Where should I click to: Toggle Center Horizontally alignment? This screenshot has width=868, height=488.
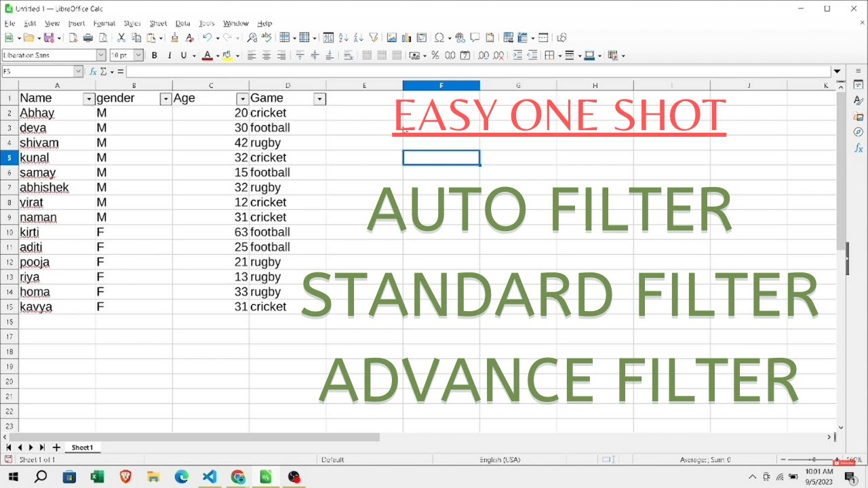pyautogui.click(x=267, y=56)
